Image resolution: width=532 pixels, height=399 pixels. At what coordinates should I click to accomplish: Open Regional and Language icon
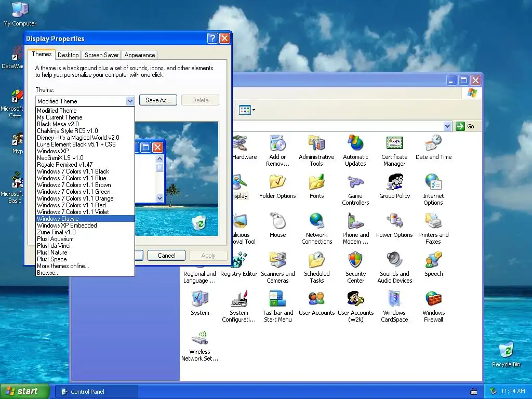[199, 277]
